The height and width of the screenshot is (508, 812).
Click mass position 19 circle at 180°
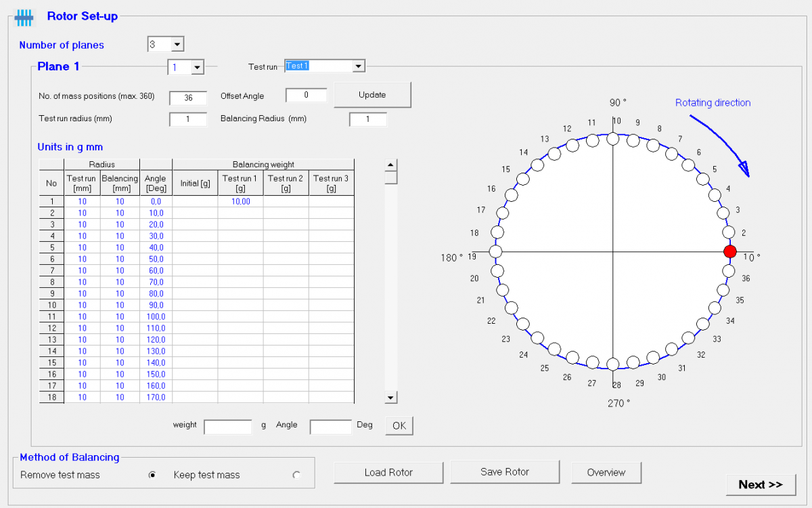pyautogui.click(x=495, y=252)
